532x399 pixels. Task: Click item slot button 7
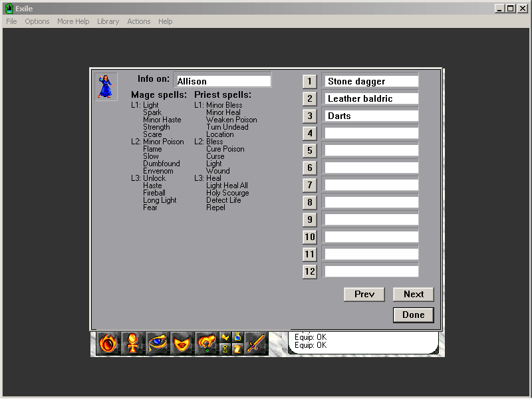click(x=309, y=186)
